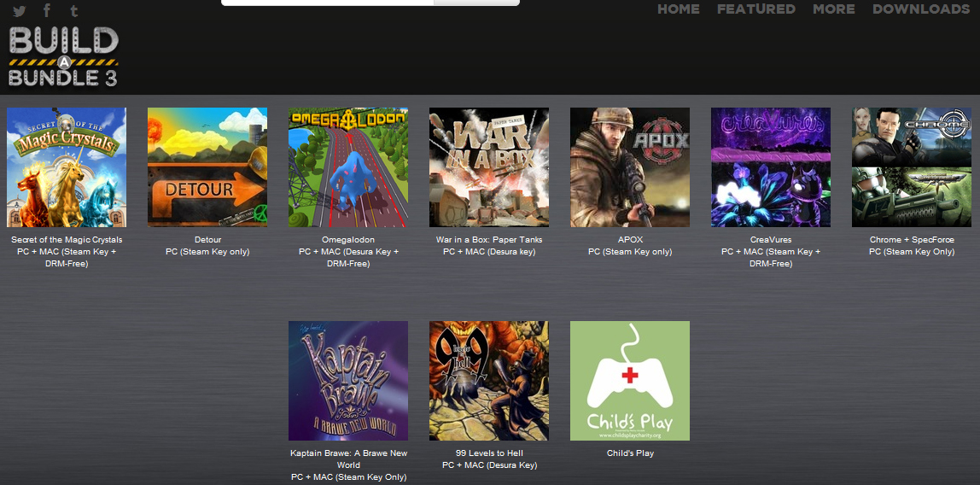Image resolution: width=980 pixels, height=485 pixels.
Task: Select the APOX game cover
Action: [x=630, y=167]
